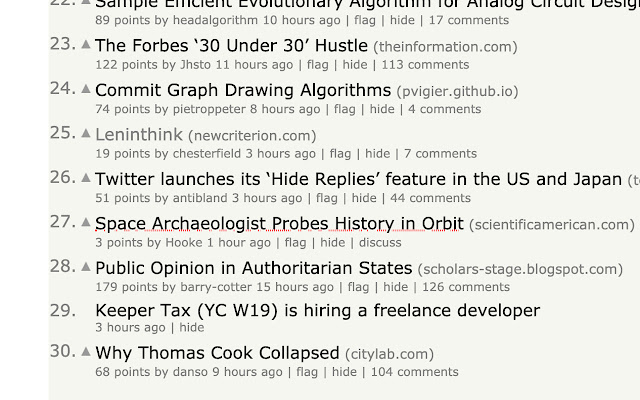Open 'Keeper Tax (YC W19) is hiring' post
The image size is (640, 400).
point(317,310)
